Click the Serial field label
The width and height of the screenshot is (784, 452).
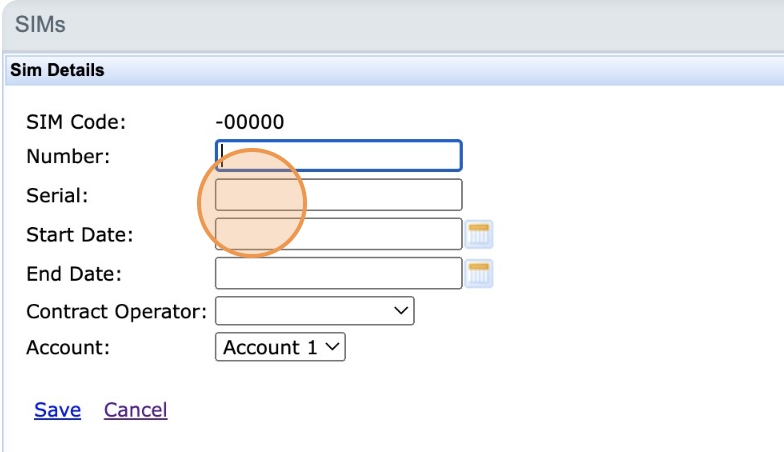coord(57,195)
